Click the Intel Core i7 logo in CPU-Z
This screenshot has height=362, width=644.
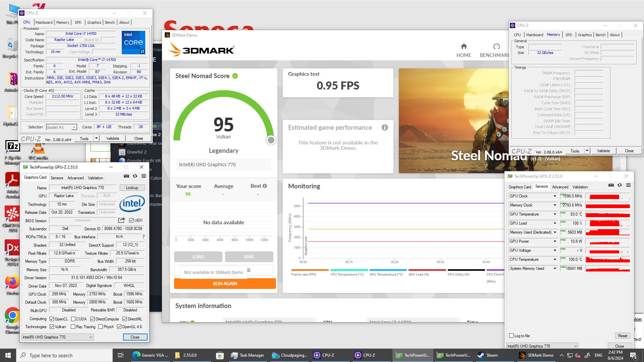click(133, 42)
